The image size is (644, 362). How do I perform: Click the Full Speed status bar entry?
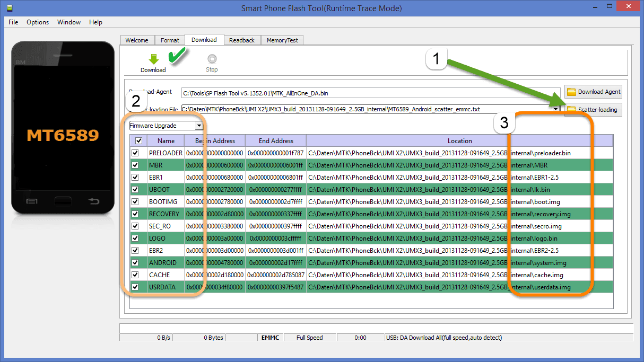point(310,338)
